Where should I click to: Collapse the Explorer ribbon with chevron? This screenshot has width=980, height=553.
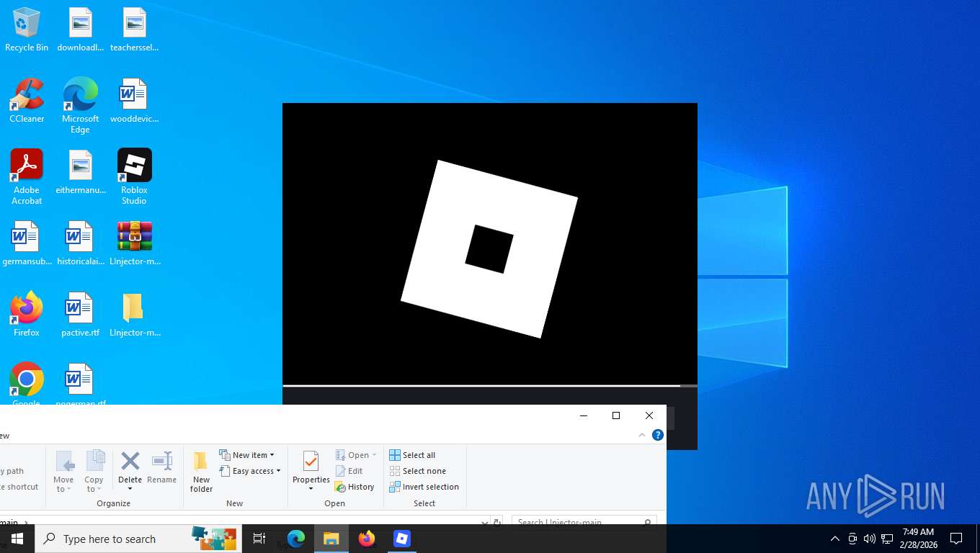(x=642, y=435)
